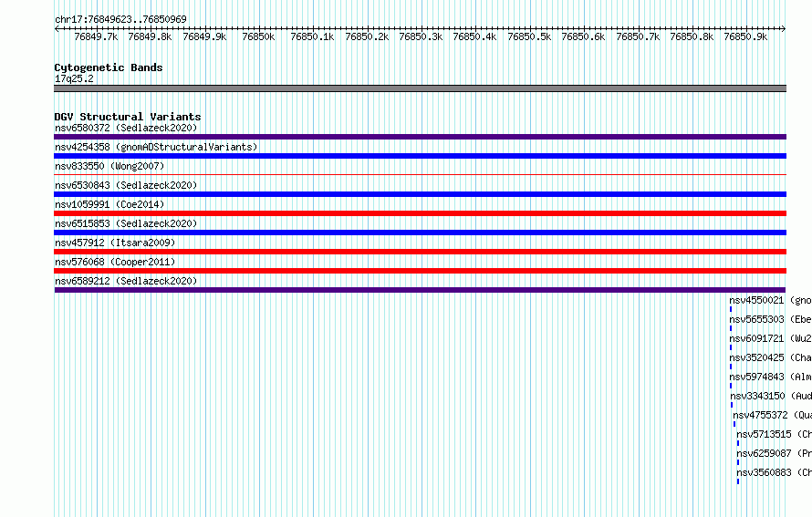Open the nsv3343150 variant label

(770, 396)
